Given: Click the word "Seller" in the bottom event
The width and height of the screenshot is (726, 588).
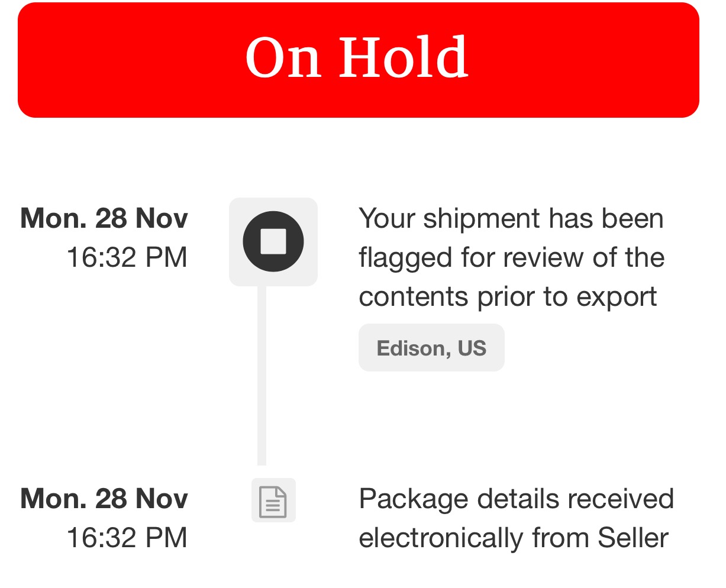Looking at the screenshot, I should 633,538.
